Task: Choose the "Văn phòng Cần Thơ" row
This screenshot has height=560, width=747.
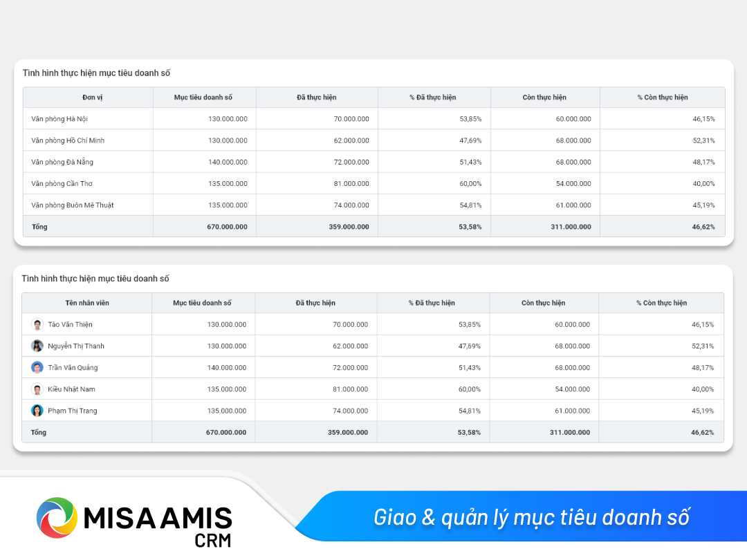Action: 62,183
